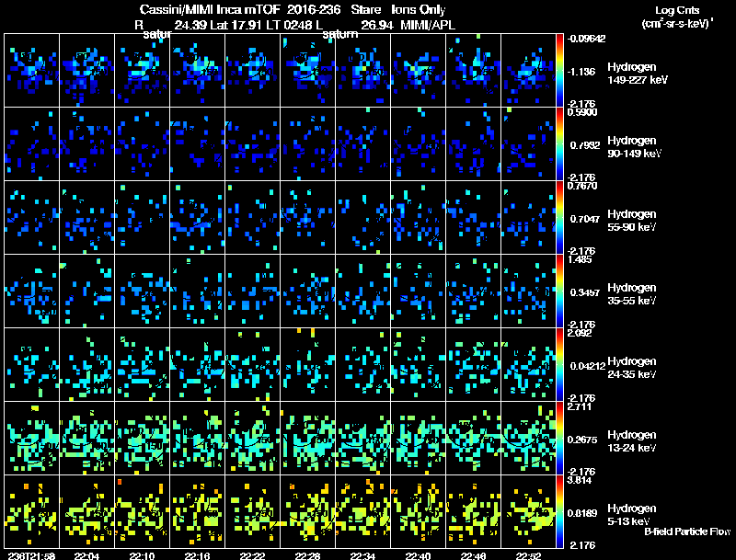
Task: Open the 13-24 keV image panel at 22:34
Action: click(x=362, y=439)
